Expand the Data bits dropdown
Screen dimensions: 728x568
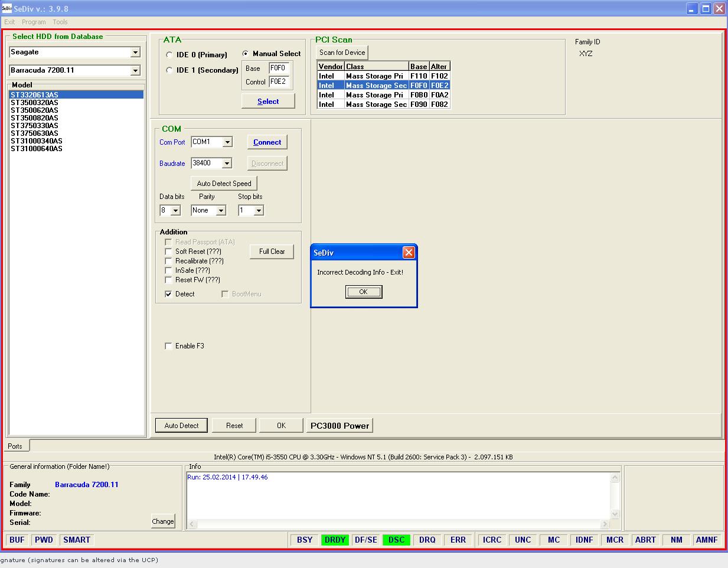(x=175, y=211)
